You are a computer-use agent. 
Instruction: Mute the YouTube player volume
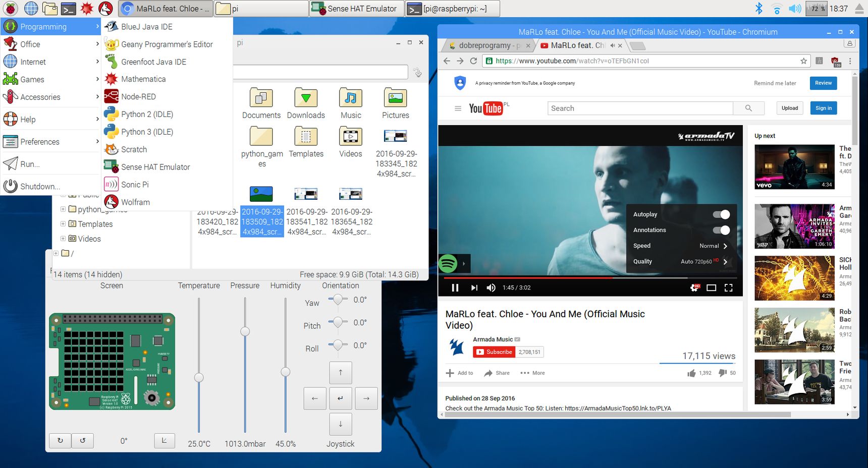coord(491,287)
